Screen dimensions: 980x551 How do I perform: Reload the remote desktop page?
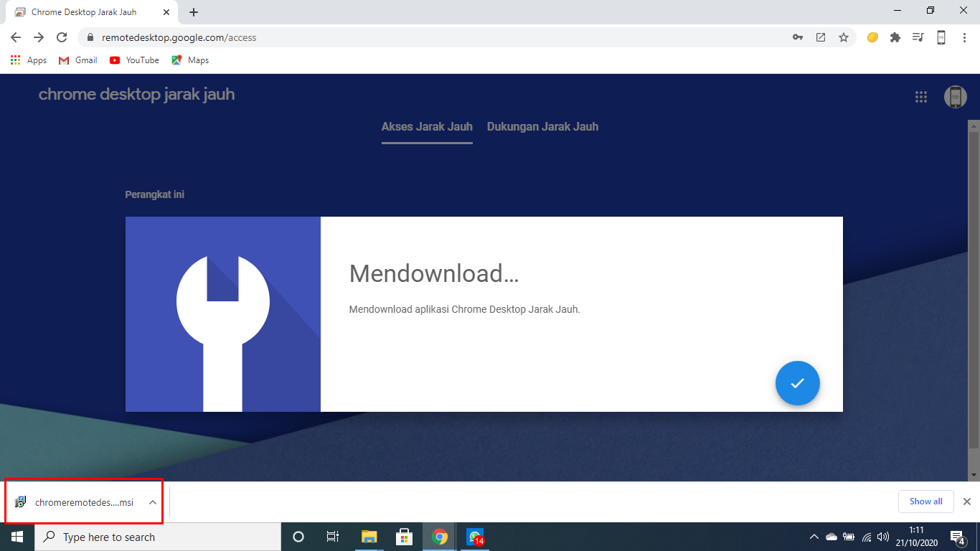click(62, 37)
